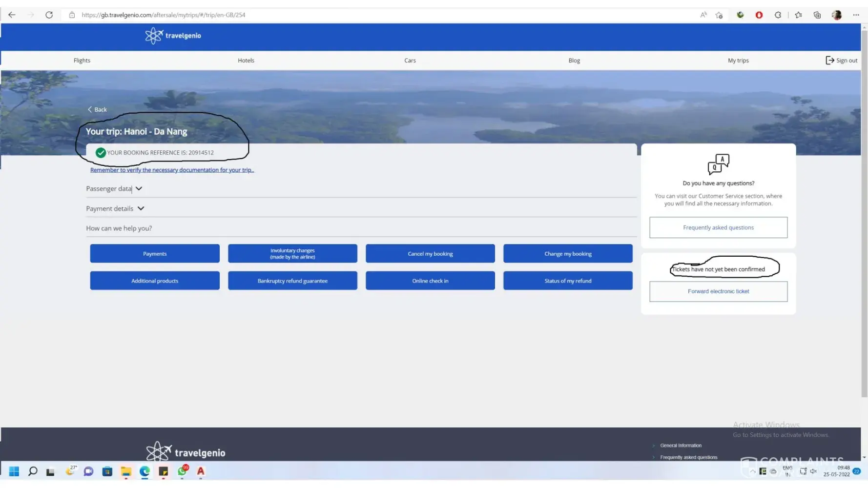Screen dimensions: 868x488
Task: Expand the Payment details section
Action: coord(115,209)
